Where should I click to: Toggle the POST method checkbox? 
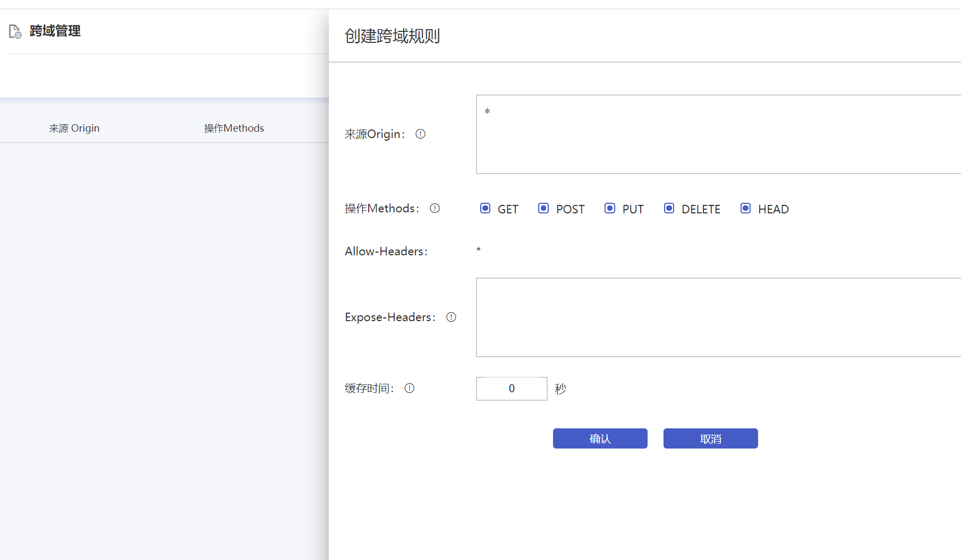click(x=543, y=208)
